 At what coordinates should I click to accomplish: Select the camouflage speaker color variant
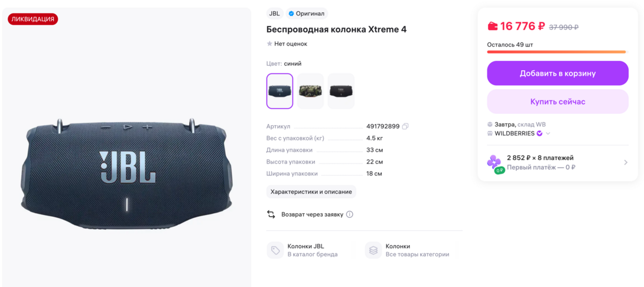(x=311, y=91)
